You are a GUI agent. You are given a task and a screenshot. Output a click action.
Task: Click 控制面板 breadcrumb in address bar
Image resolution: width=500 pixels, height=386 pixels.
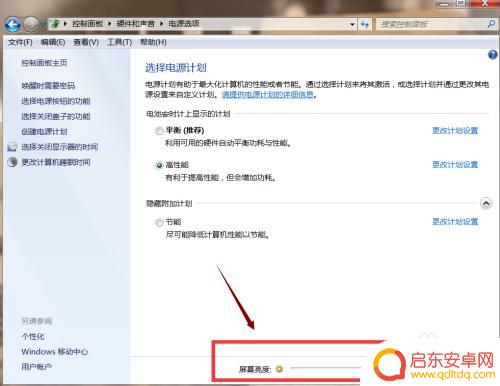[88, 24]
